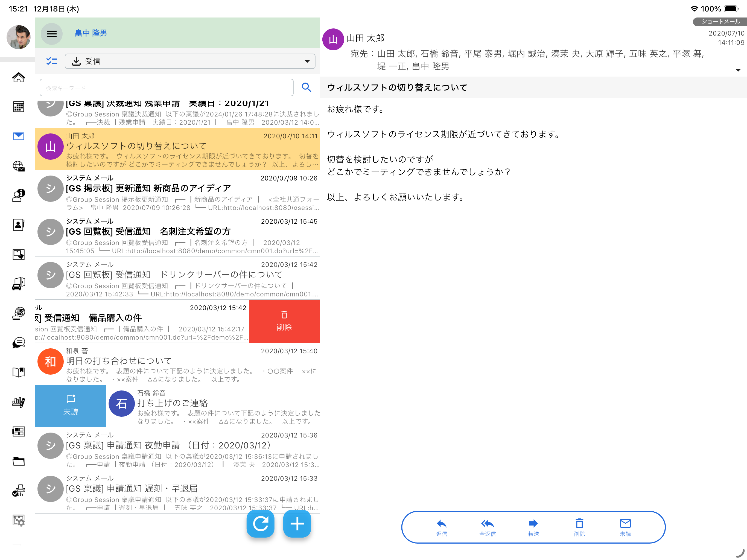Open mail ドリンクサーバーの件について
The height and width of the screenshot is (560, 747).
click(177, 278)
